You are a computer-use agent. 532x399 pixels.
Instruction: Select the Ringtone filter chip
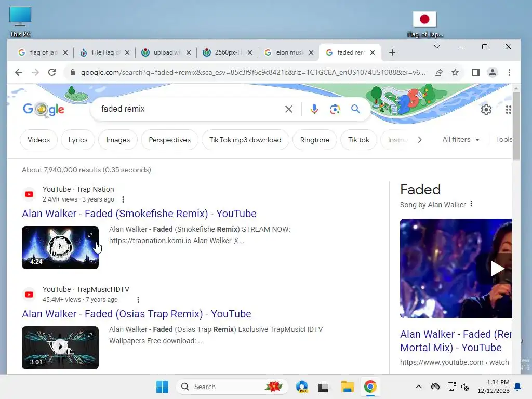coord(314,140)
